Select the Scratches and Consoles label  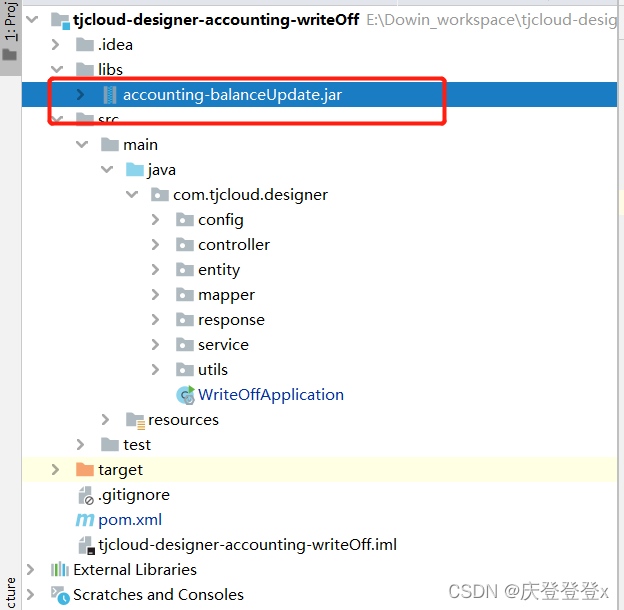158,595
